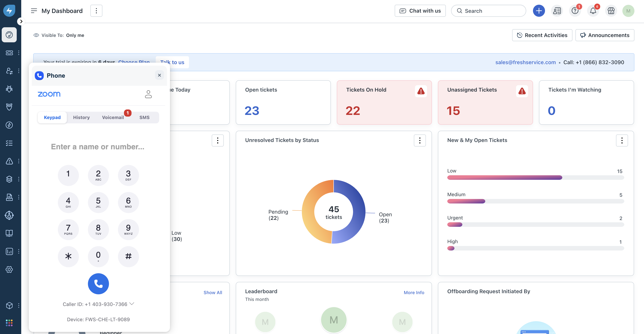The image size is (644, 334).
Task: Click the Zoom contacts person icon
Action: [148, 94]
